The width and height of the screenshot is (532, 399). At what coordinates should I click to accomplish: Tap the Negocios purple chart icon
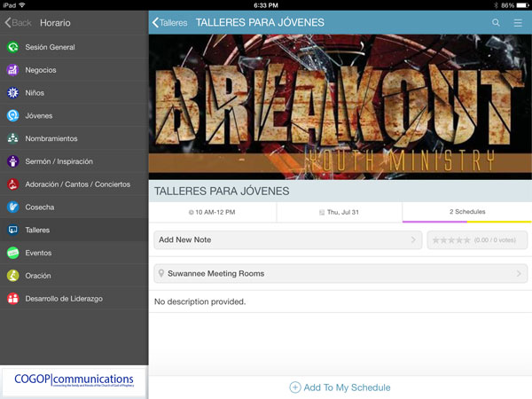click(x=13, y=70)
